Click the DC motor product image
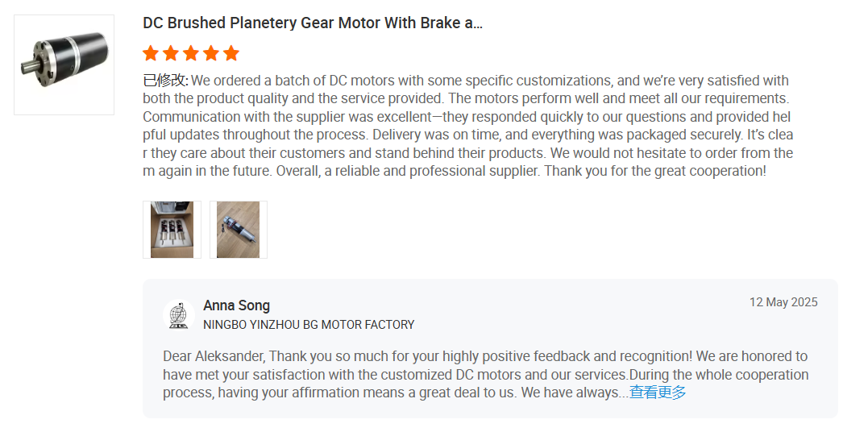The image size is (868, 432). [64, 64]
